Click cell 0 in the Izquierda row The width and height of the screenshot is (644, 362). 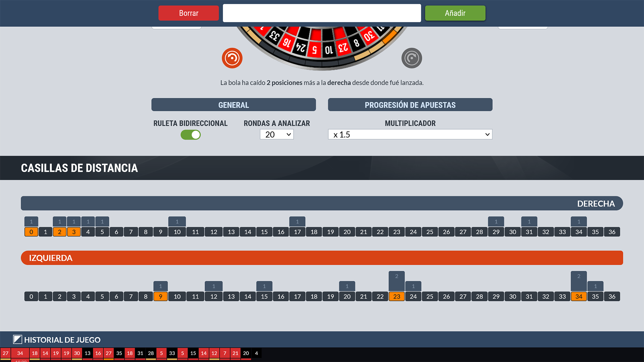click(x=31, y=297)
